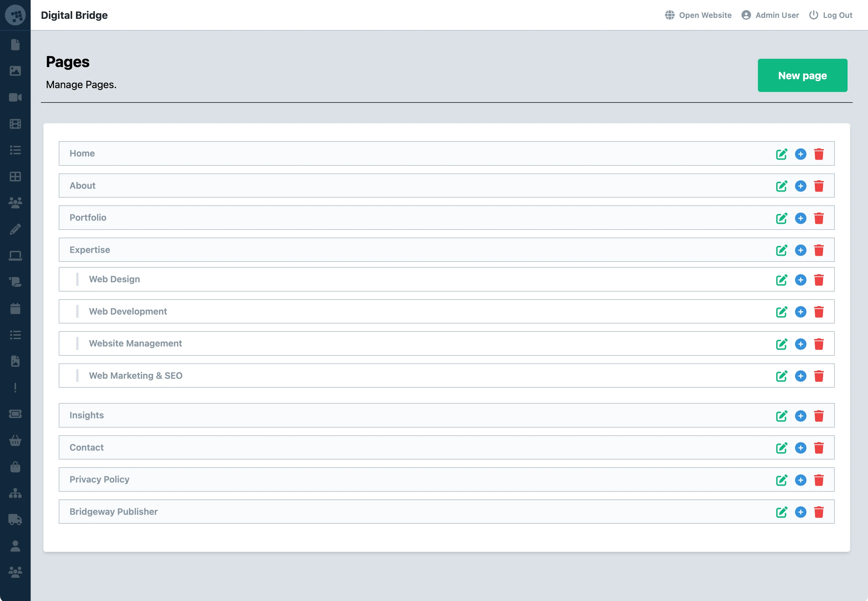Image resolution: width=868 pixels, height=601 pixels.
Task: Select the Web Marketing & SEO row
Action: (446, 376)
